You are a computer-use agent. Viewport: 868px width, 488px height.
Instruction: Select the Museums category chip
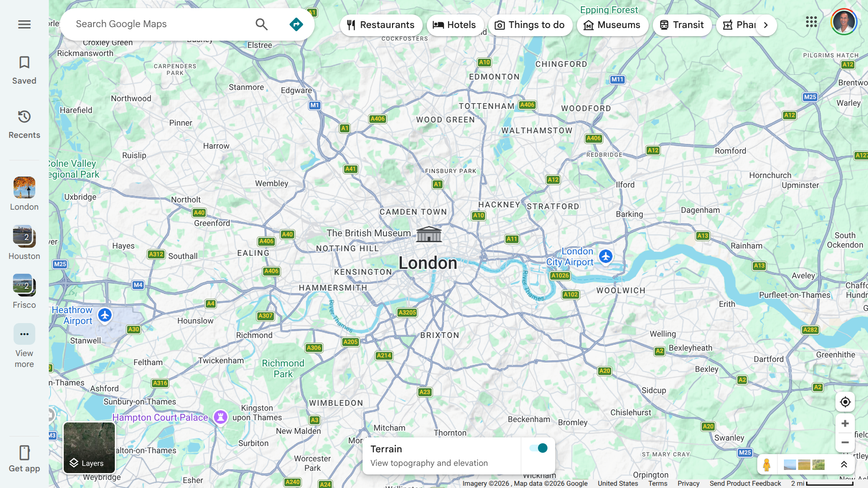pos(612,25)
